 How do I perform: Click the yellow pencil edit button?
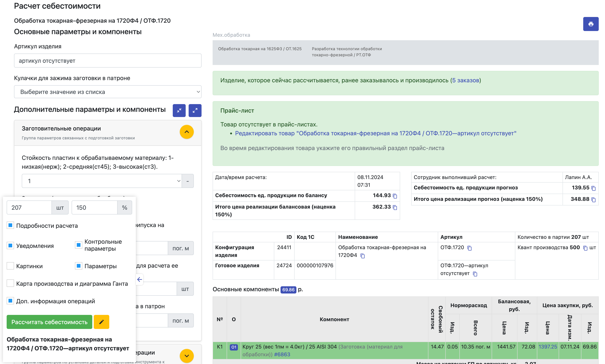point(101,322)
